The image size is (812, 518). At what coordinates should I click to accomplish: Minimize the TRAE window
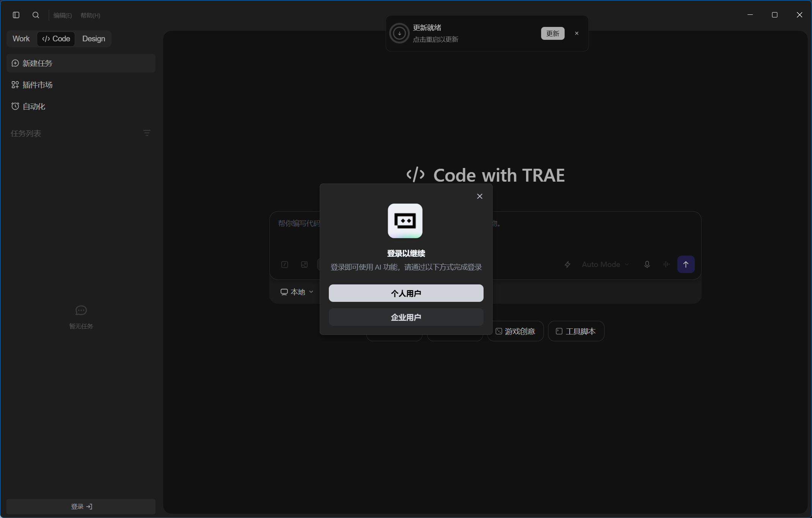coord(750,15)
